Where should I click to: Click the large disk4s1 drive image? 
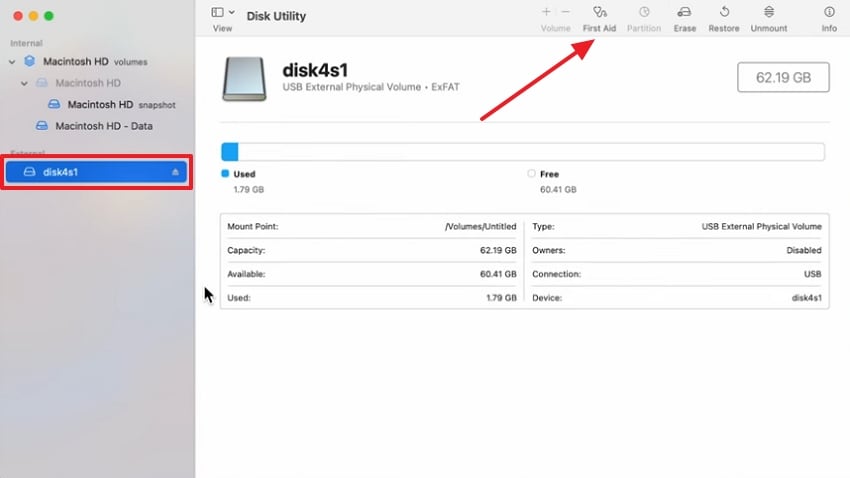[x=244, y=79]
